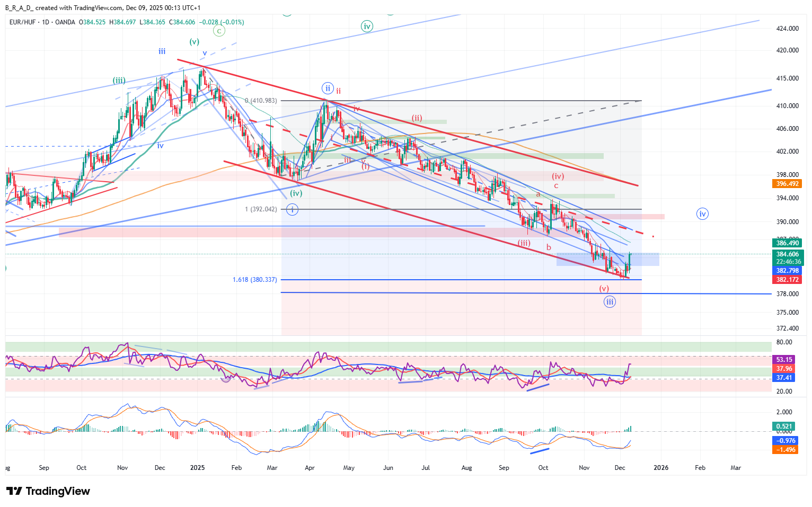Select the 0 (410.983) Fibonacci level label

[x=260, y=101]
